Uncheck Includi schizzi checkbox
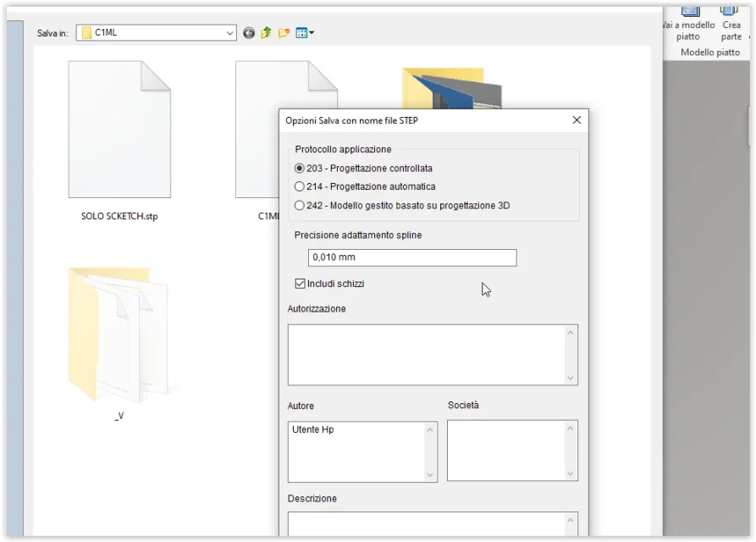This screenshot has width=756, height=542. (x=301, y=284)
